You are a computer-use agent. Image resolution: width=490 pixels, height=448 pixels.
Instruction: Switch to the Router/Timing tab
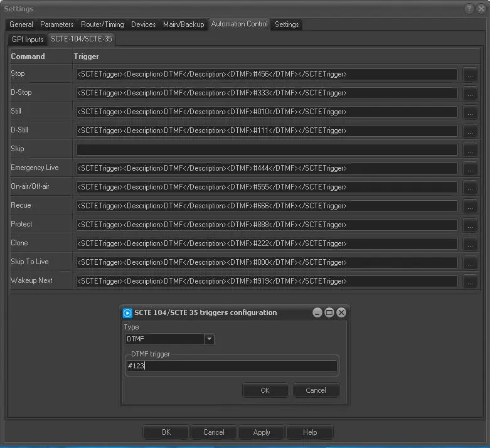click(x=102, y=24)
